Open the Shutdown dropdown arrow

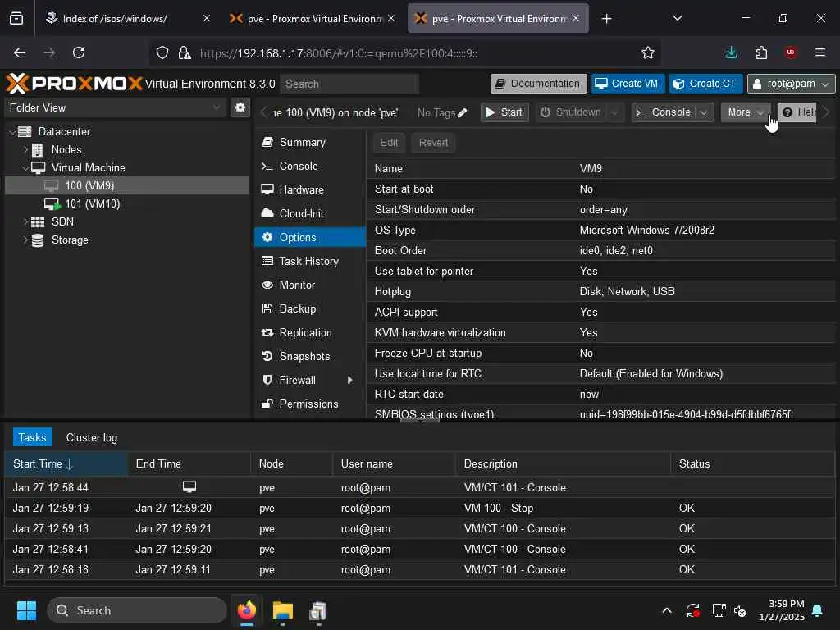(x=614, y=112)
